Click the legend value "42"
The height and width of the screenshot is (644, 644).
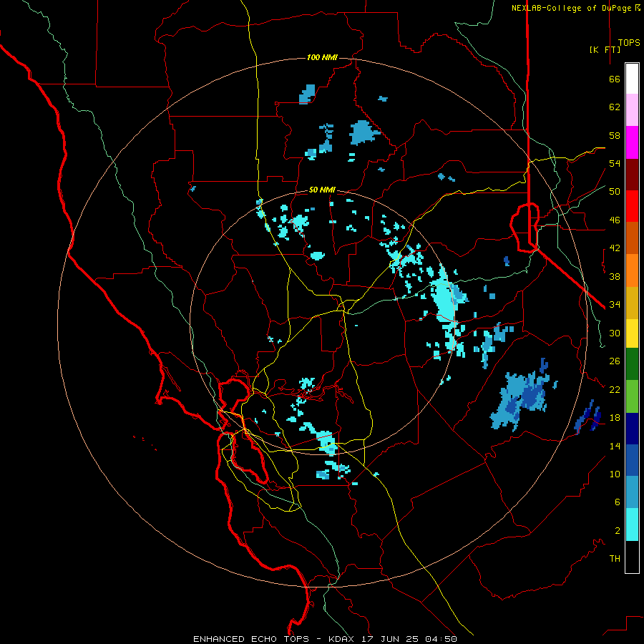(615, 248)
